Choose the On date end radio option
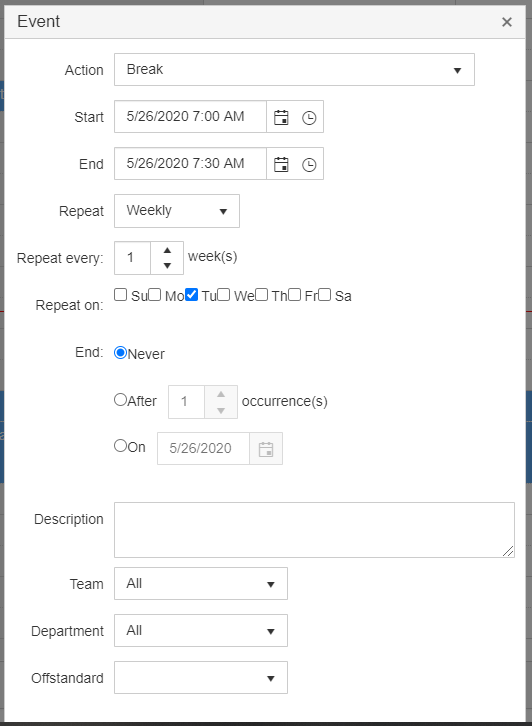 click(x=120, y=445)
